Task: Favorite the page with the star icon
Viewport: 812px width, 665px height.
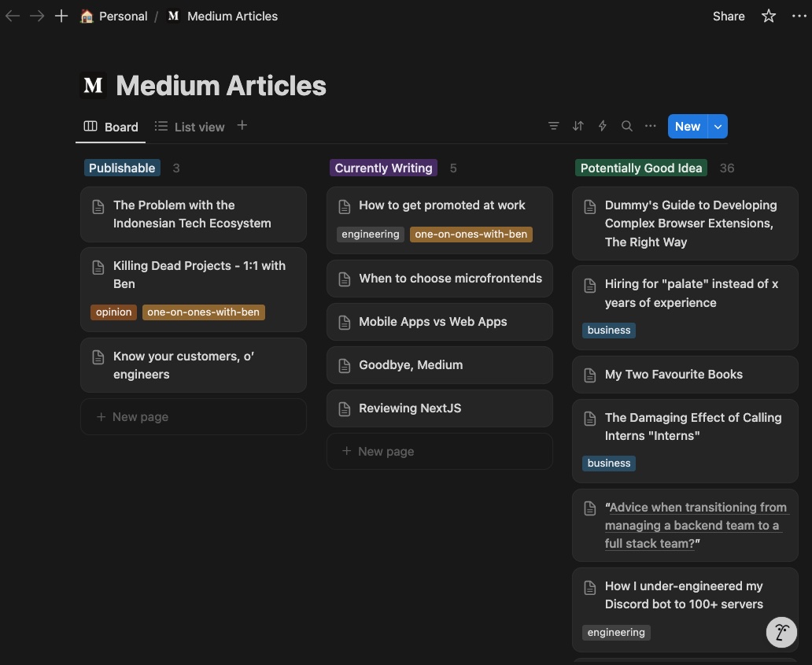Action: (769, 16)
